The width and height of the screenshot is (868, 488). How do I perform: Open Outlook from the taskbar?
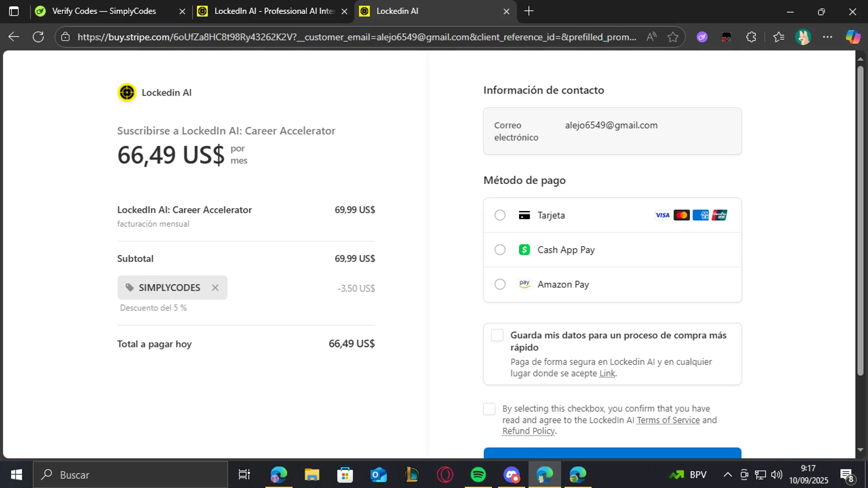pyautogui.click(x=378, y=475)
